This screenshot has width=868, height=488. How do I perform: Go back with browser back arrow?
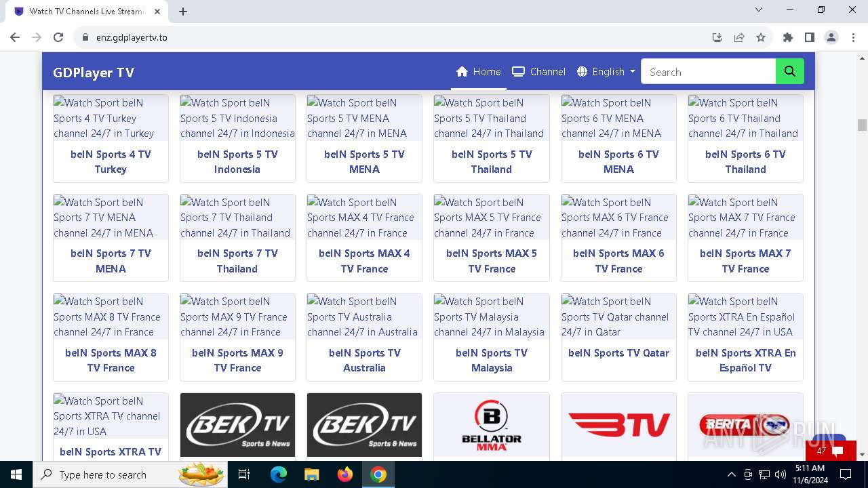coord(15,37)
